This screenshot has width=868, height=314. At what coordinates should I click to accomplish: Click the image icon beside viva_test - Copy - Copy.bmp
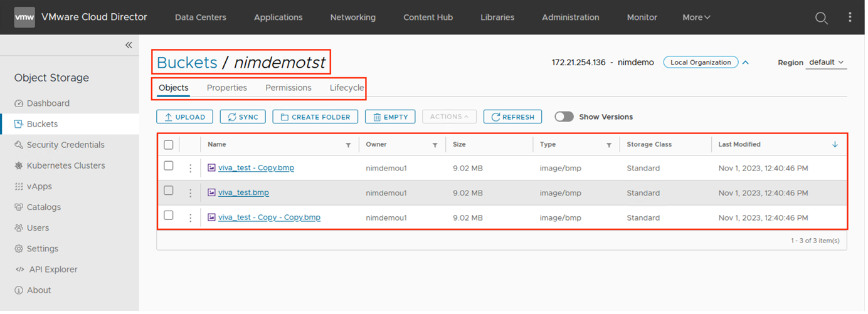click(x=212, y=217)
